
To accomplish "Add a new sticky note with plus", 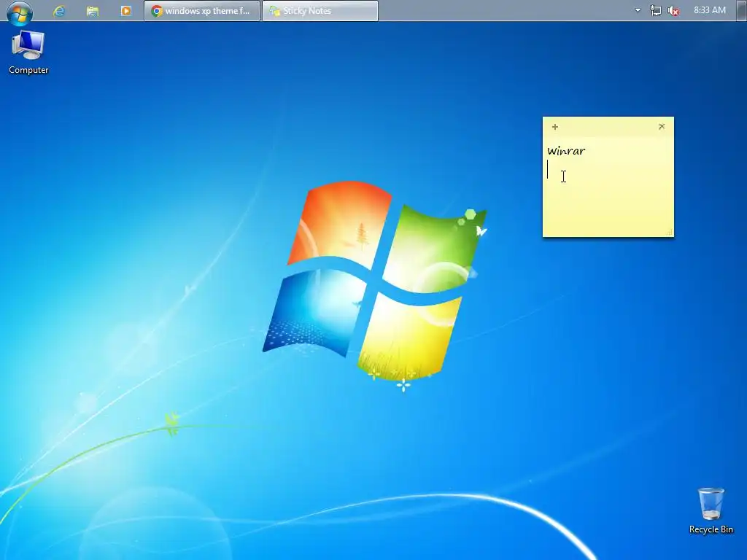I will click(555, 127).
